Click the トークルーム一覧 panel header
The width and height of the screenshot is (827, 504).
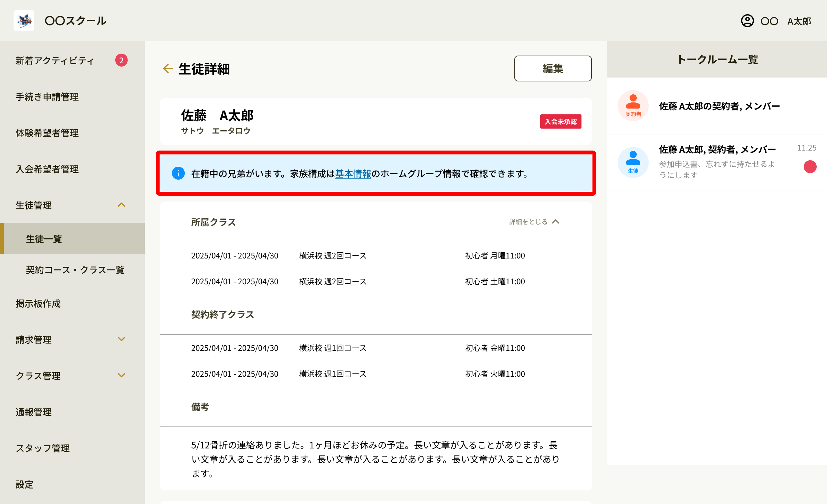(717, 59)
